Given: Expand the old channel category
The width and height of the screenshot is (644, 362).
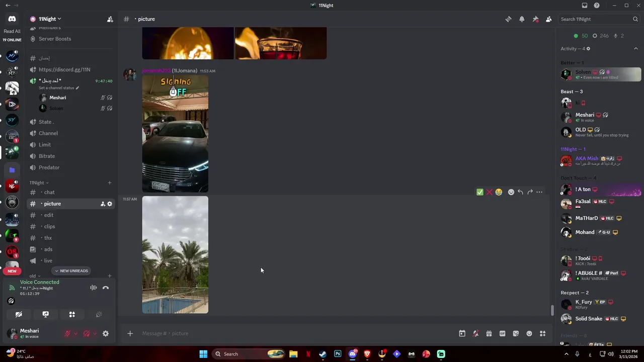Looking at the screenshot, I should pyautogui.click(x=35, y=276).
